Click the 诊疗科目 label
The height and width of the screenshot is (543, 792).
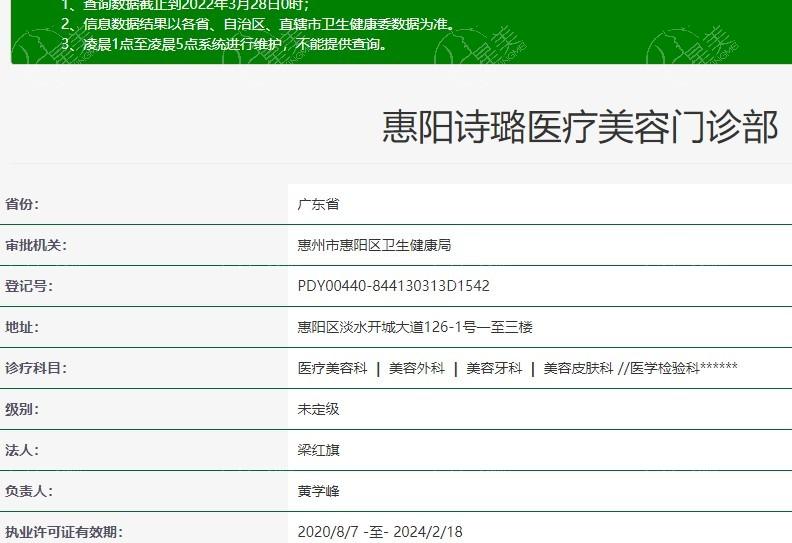[36, 368]
